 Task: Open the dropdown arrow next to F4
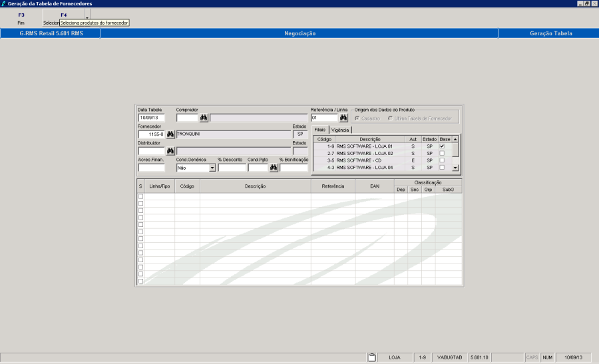click(x=87, y=15)
